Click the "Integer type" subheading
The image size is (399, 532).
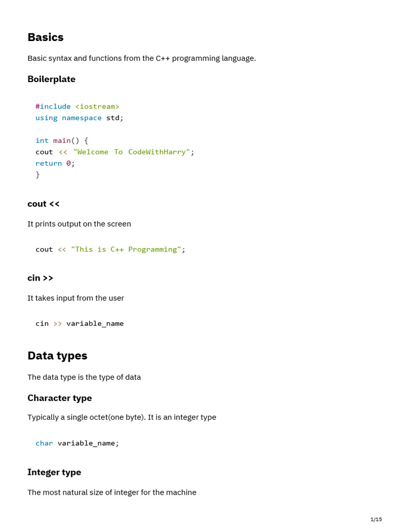54,472
